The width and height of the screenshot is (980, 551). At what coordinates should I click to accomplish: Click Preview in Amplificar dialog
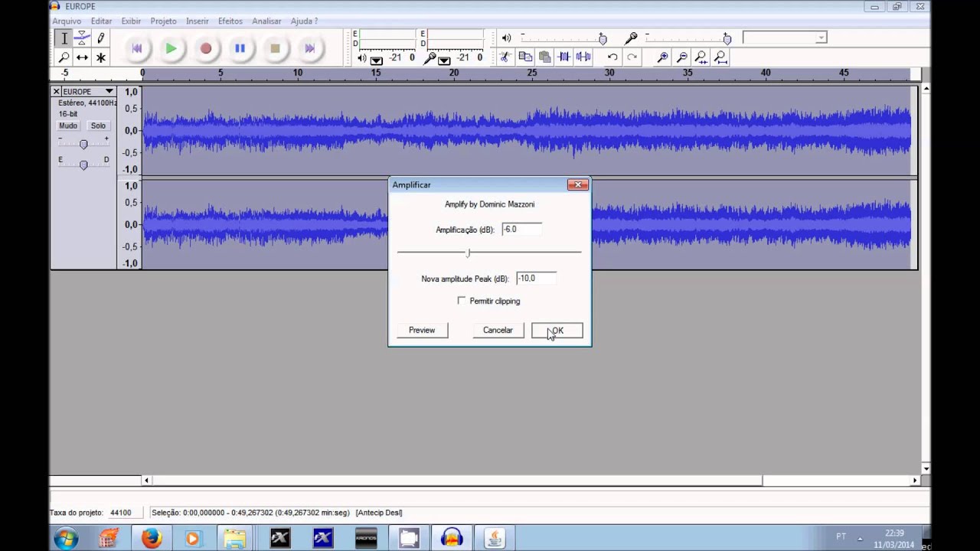pos(422,330)
